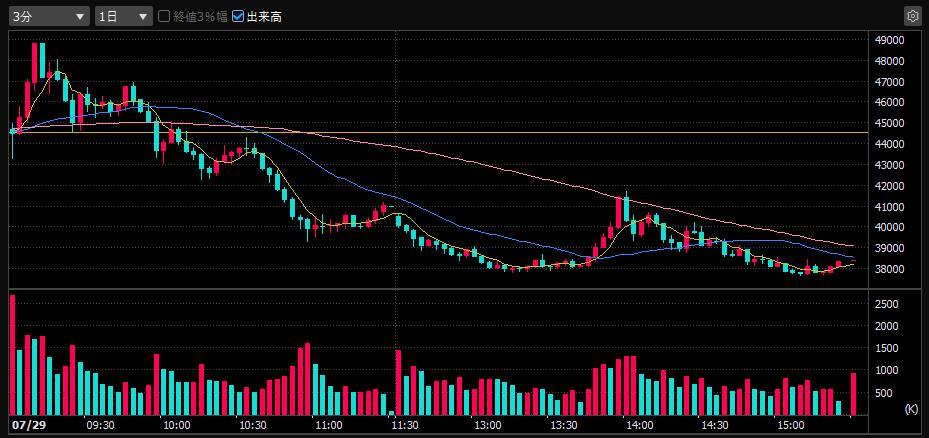Open the chart settings gear icon
Image resolution: width=929 pixels, height=438 pixels.
point(912,16)
